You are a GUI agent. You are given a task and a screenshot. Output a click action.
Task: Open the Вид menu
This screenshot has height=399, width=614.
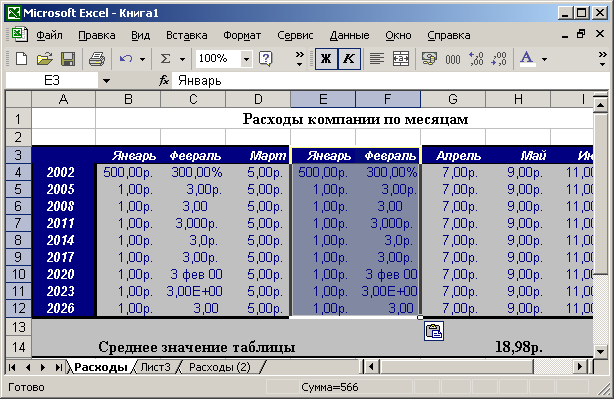pos(140,35)
